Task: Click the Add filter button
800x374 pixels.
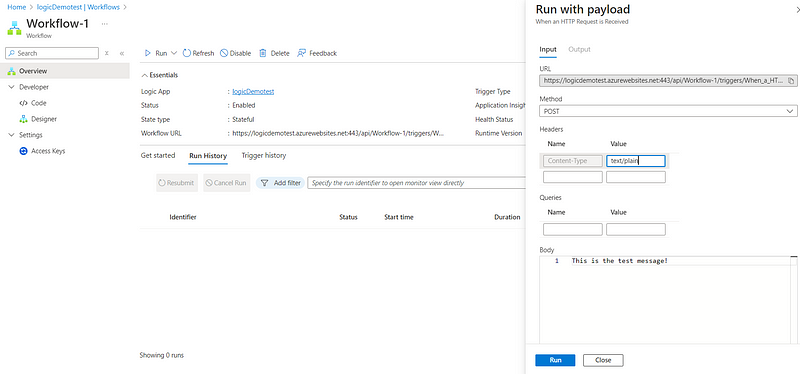Action: click(x=281, y=183)
